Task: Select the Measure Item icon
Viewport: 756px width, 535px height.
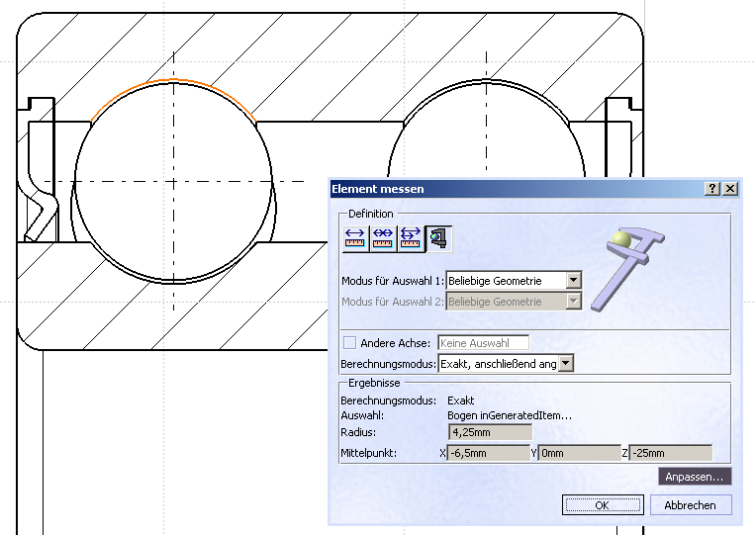Action: (x=438, y=239)
